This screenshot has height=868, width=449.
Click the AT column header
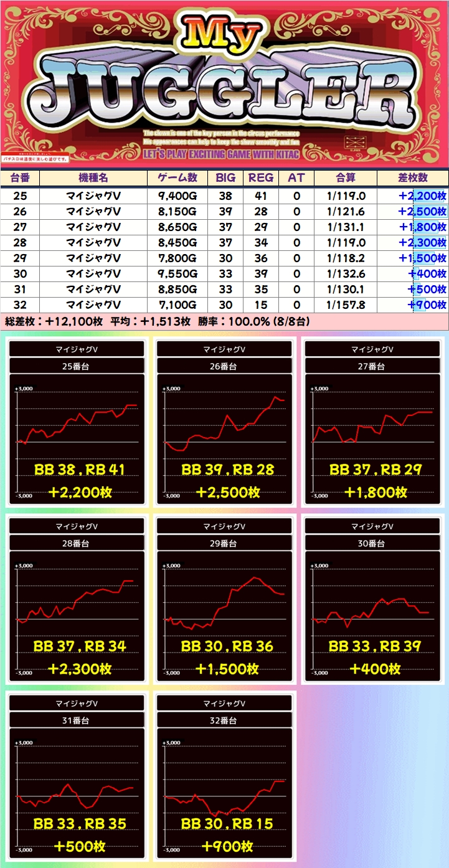click(x=296, y=177)
